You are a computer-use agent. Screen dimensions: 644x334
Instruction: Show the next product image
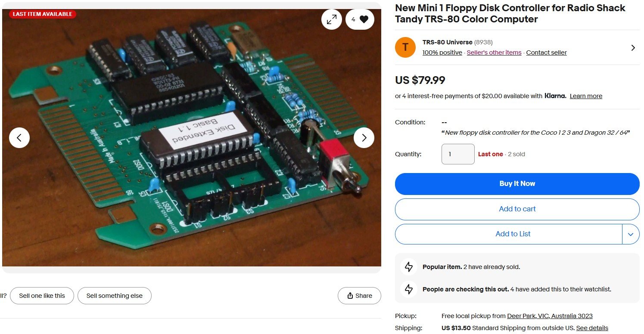364,138
